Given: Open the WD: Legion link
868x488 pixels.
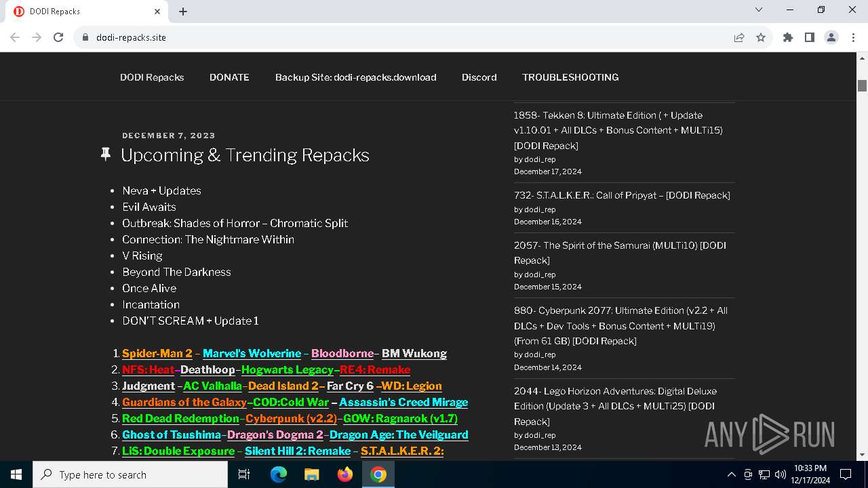Looking at the screenshot, I should 412,386.
